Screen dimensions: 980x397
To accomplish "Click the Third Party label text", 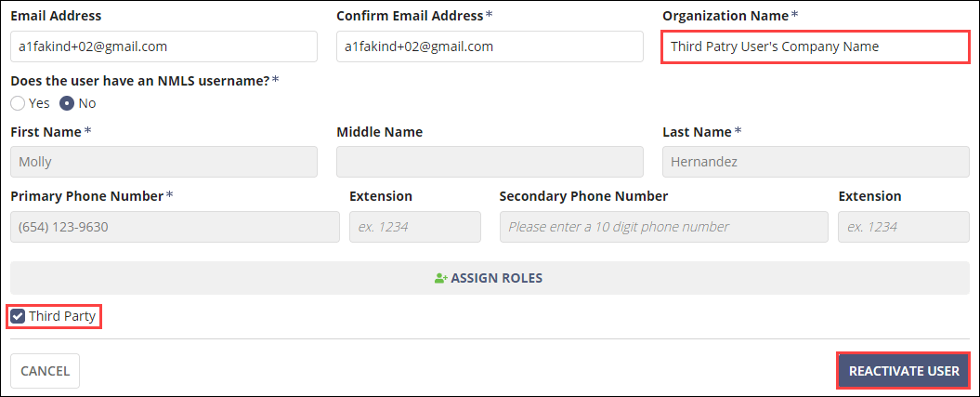I will point(62,316).
